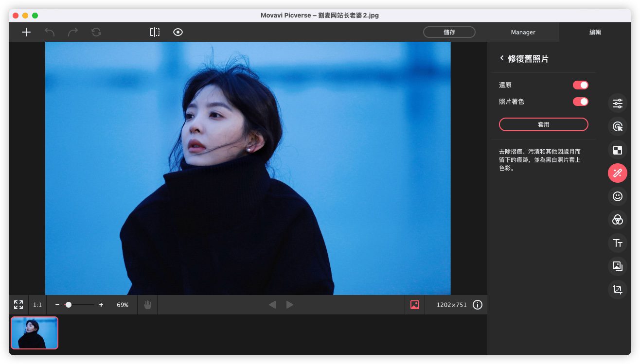Select the object removal tool icon
The image size is (640, 364).
point(617,127)
